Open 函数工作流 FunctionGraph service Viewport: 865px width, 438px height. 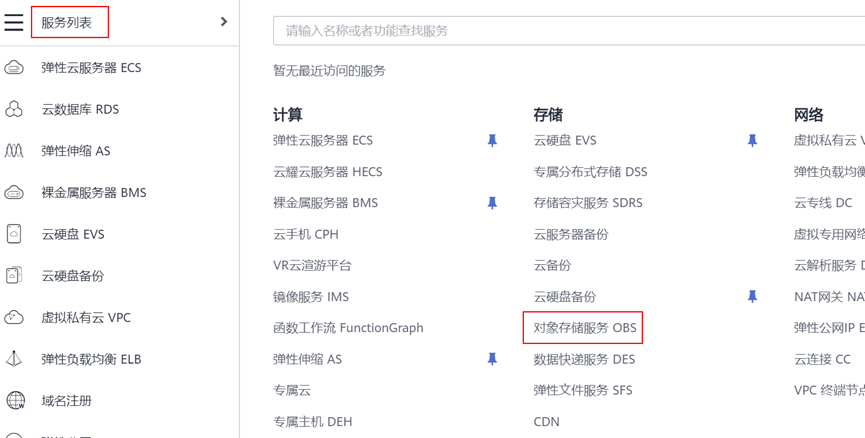click(x=348, y=328)
